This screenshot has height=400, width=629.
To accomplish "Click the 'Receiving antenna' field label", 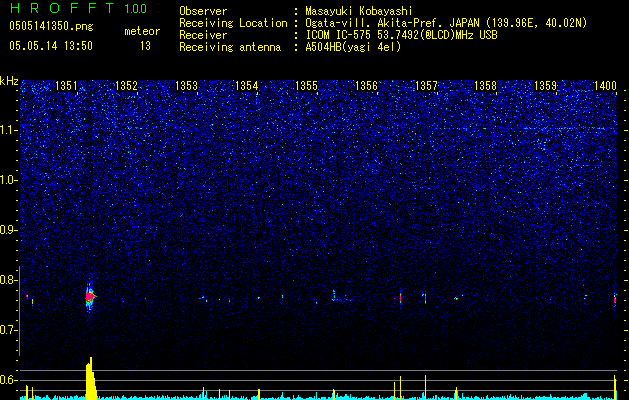I will [x=230, y=47].
